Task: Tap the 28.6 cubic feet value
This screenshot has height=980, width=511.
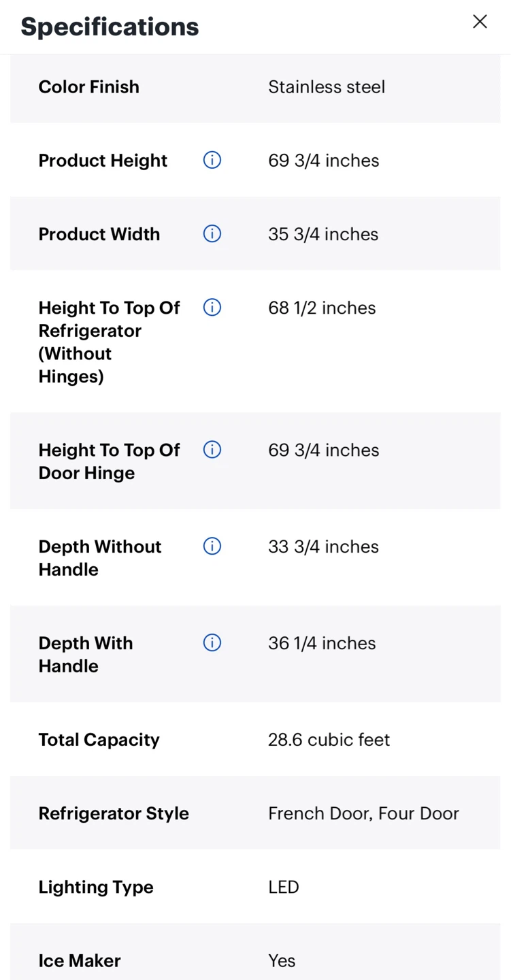Action: (329, 740)
